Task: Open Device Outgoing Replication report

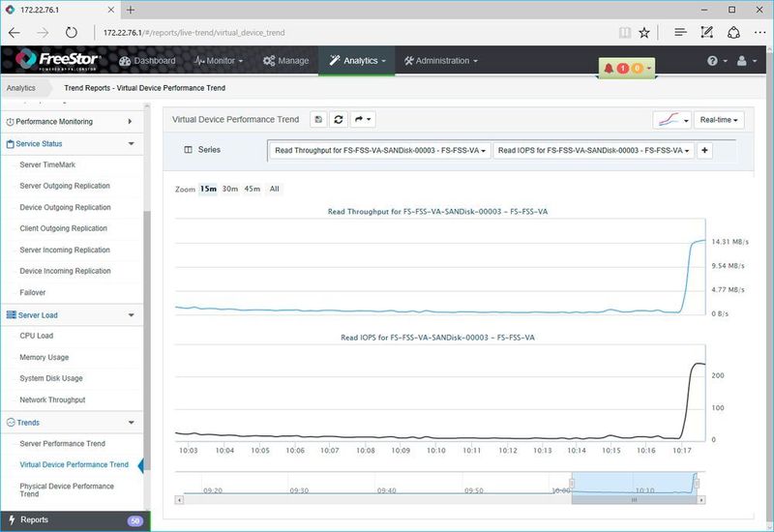Action: tap(65, 207)
